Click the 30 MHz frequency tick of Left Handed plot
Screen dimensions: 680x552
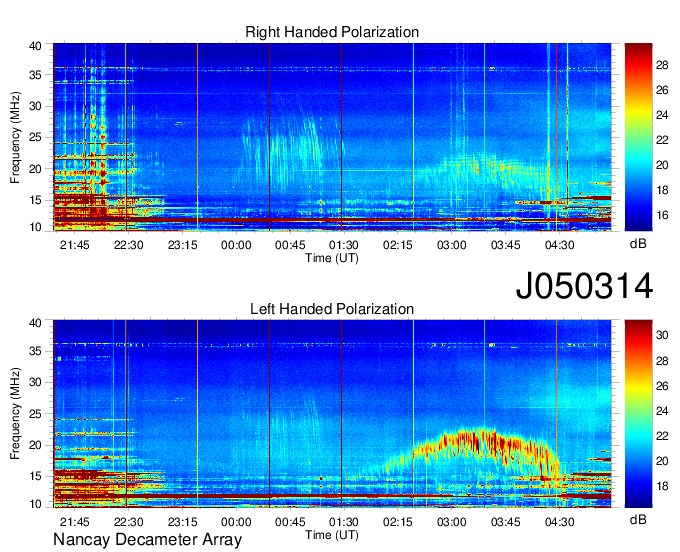[x=35, y=382]
